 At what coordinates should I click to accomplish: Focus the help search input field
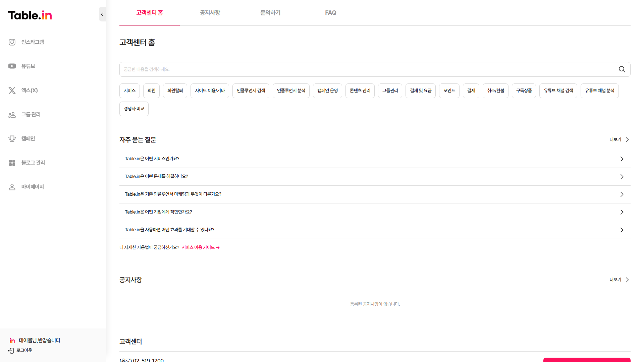tap(375, 69)
